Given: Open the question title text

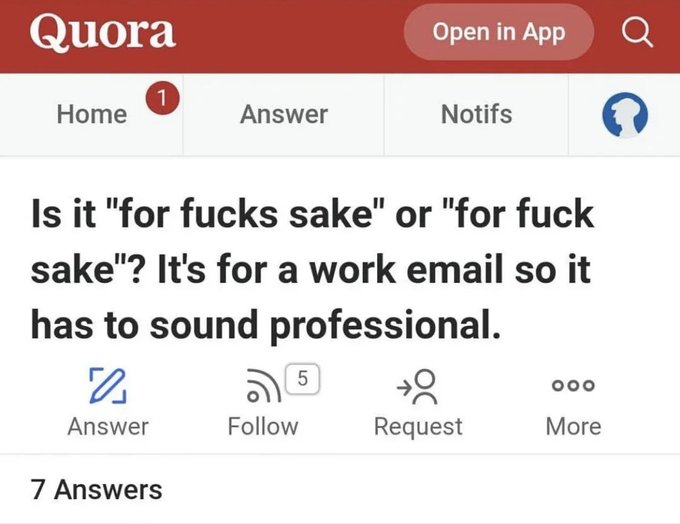Looking at the screenshot, I should [x=312, y=270].
